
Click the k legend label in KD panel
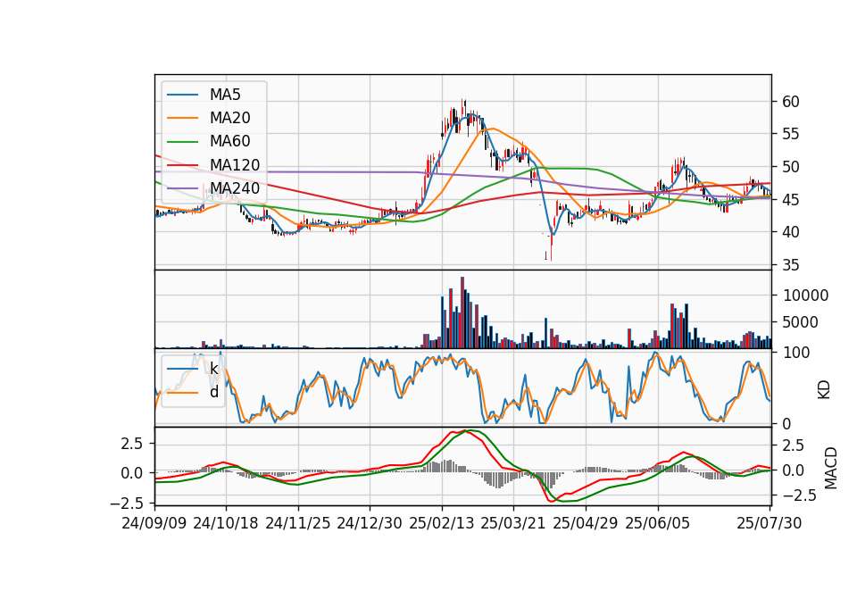pos(213,369)
